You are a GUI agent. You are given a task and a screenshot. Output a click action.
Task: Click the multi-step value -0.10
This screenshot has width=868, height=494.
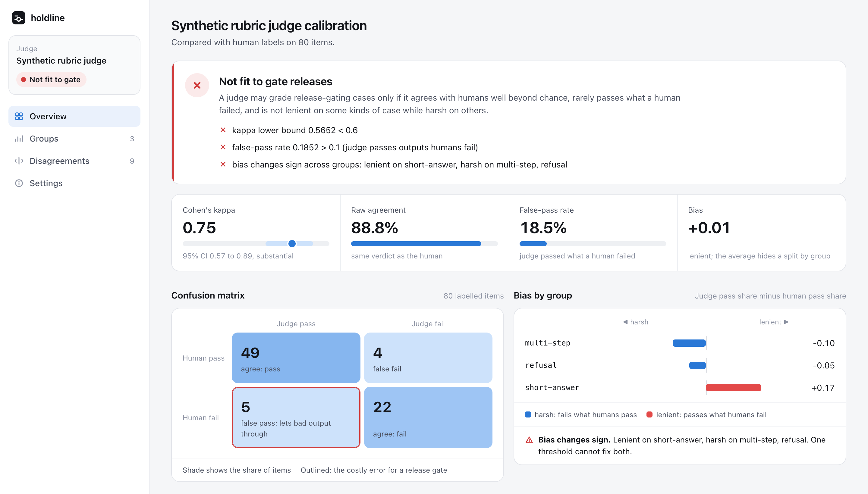point(823,343)
